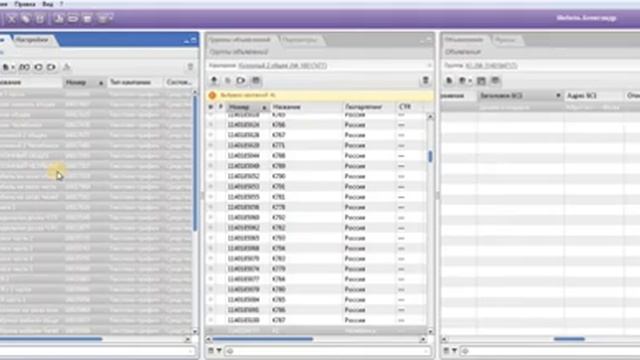The width and height of the screenshot is (640, 360).
Task: Switch to the Группы объявлений tab
Action: coord(240,40)
